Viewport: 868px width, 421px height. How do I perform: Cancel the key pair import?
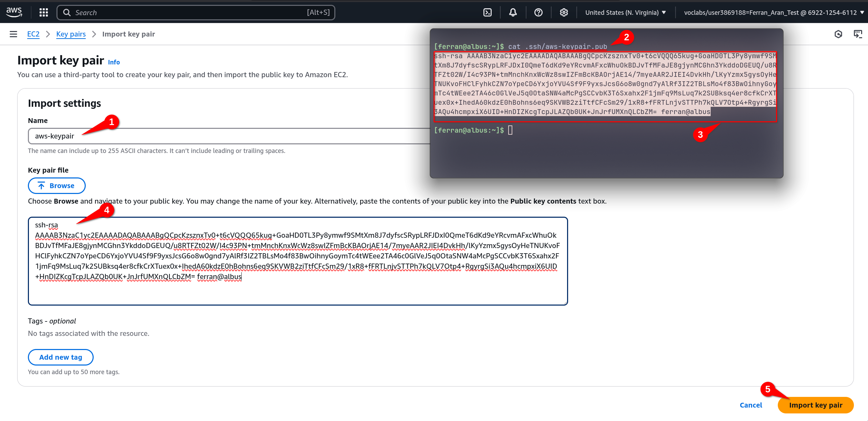[751, 405]
